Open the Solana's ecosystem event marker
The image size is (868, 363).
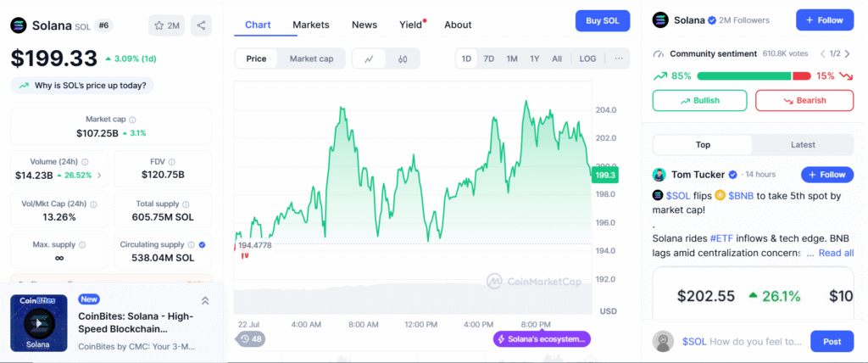542,338
